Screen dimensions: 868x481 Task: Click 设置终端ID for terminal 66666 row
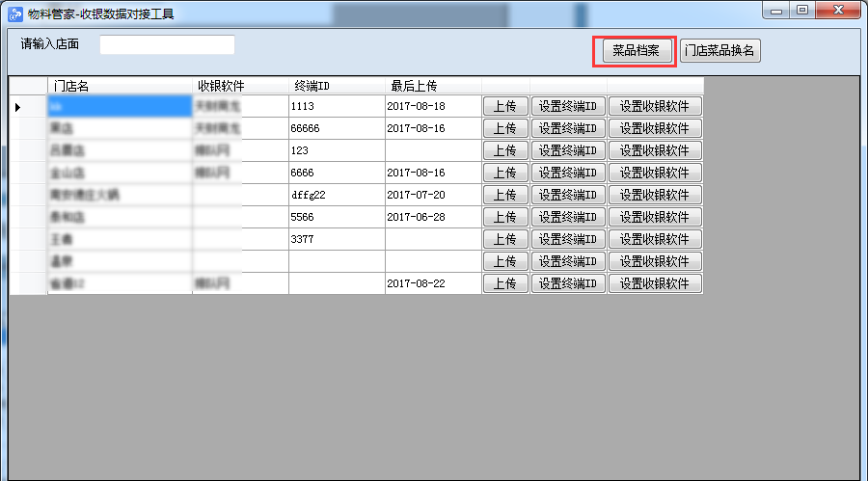click(x=568, y=128)
